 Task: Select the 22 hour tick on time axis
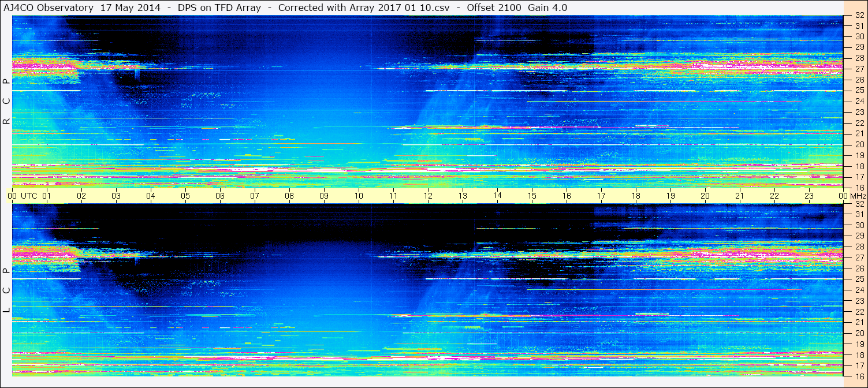pos(774,196)
